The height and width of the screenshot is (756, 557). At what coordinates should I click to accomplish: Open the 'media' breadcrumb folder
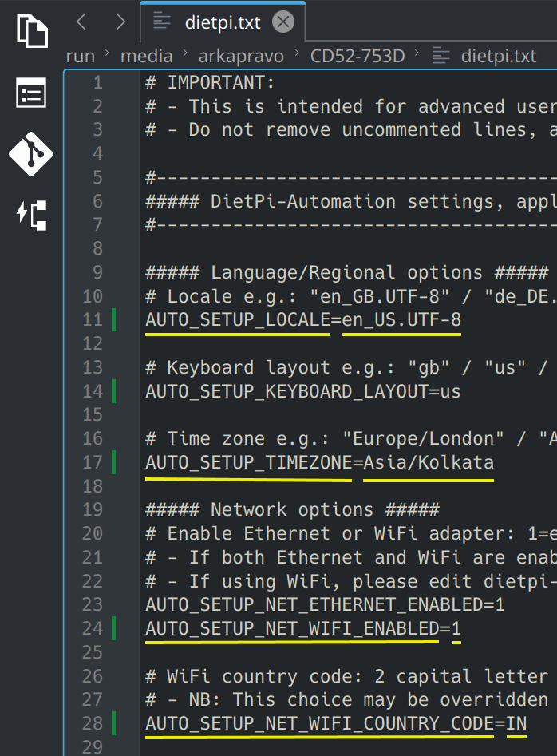click(146, 55)
